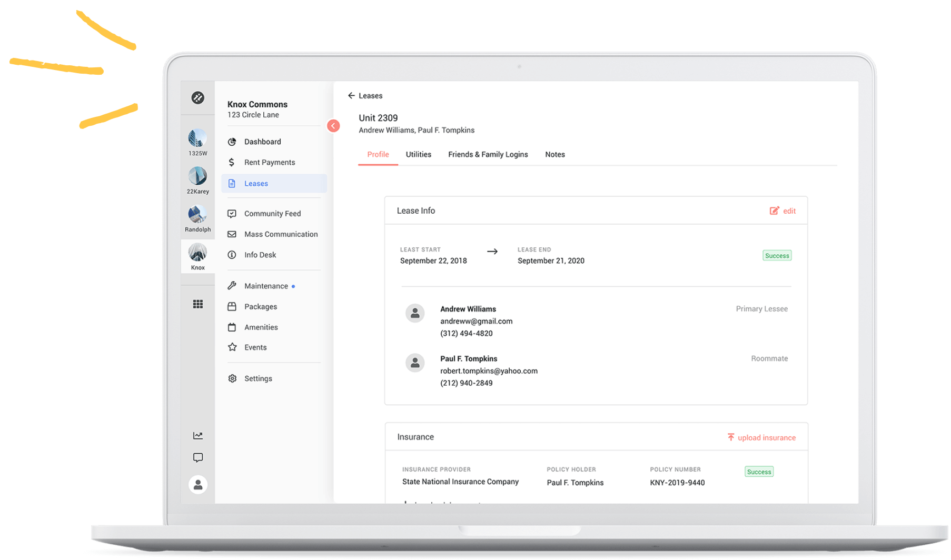
Task: Go back using the Leases arrow
Action: pos(352,95)
